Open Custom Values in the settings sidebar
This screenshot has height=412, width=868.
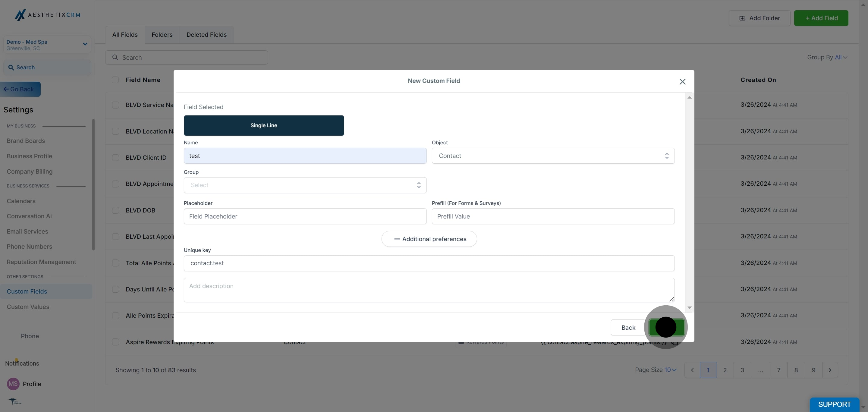(x=28, y=307)
